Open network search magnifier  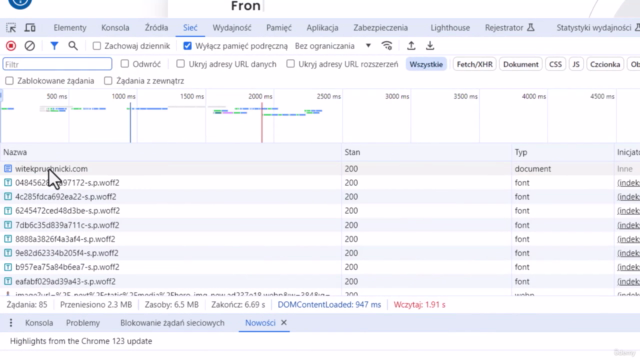click(x=73, y=46)
